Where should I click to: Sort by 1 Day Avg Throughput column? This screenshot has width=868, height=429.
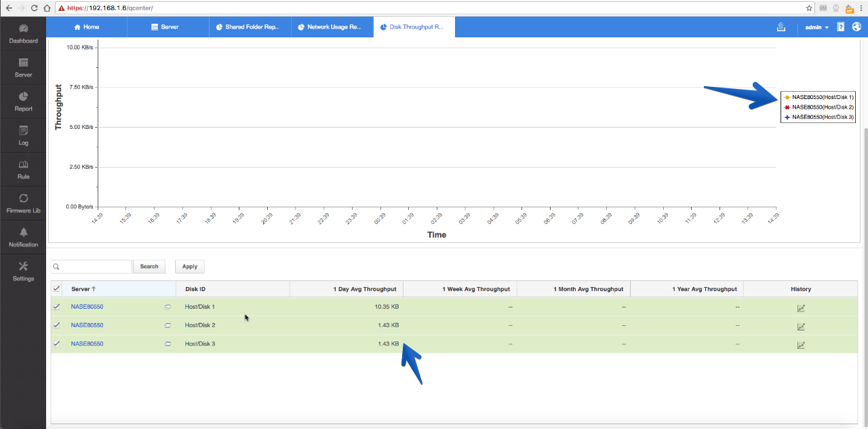pyautogui.click(x=347, y=289)
